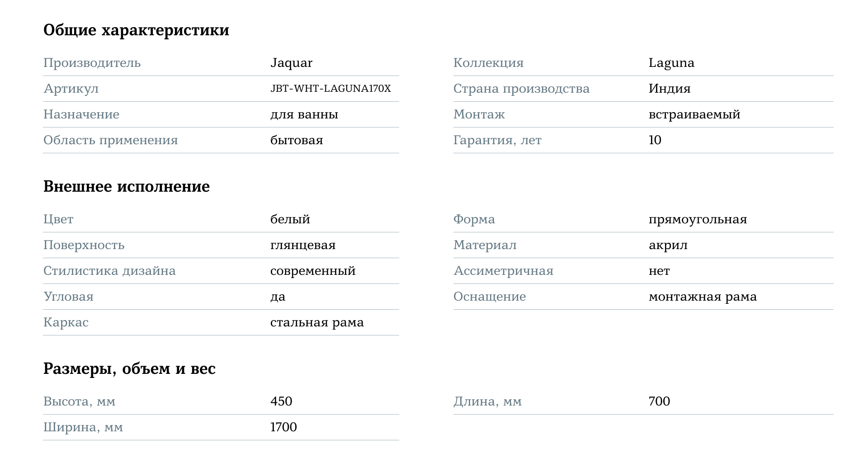Select the Форма value прямоугольная
The image size is (868, 467).
click(x=698, y=219)
